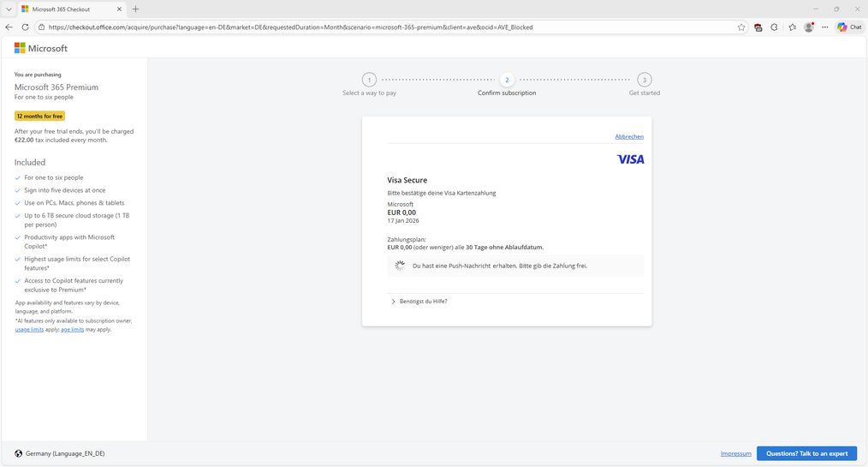Open the browser Extensions puzzle icon
The image size is (868, 467).
[774, 27]
